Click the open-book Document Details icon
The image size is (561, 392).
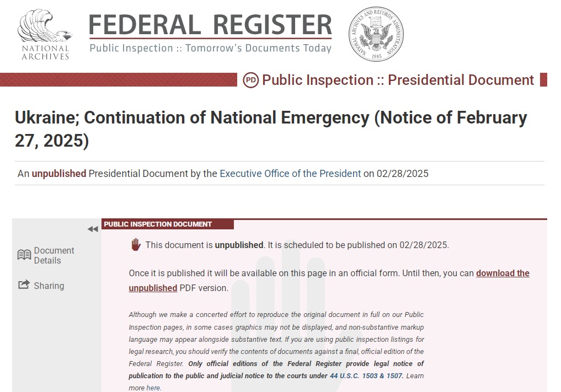[24, 255]
